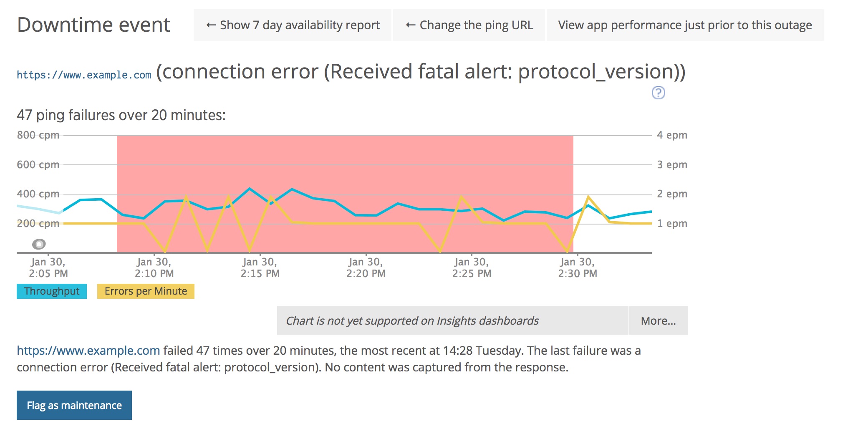This screenshot has width=868, height=434.
Task: Follow the example.com link in the failure summary paragraph
Action: coord(88,351)
